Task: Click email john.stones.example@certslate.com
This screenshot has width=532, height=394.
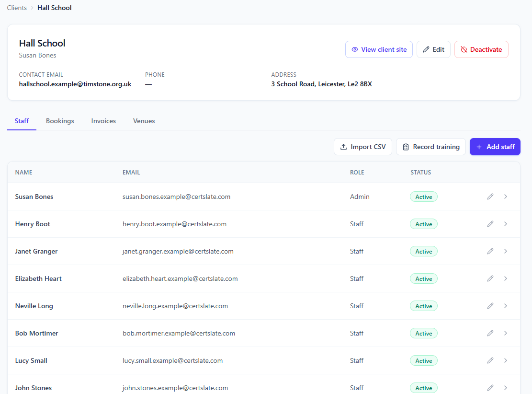Action: coord(175,388)
